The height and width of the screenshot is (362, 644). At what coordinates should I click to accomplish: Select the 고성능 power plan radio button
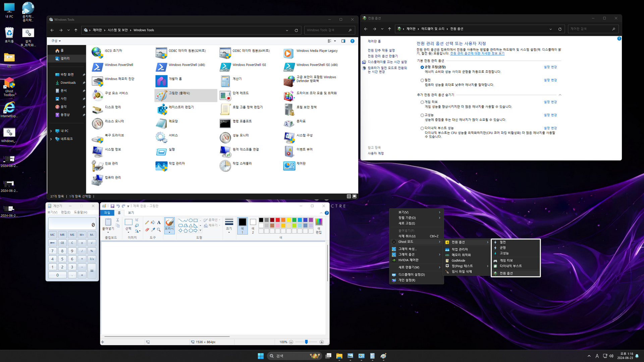[422, 115]
